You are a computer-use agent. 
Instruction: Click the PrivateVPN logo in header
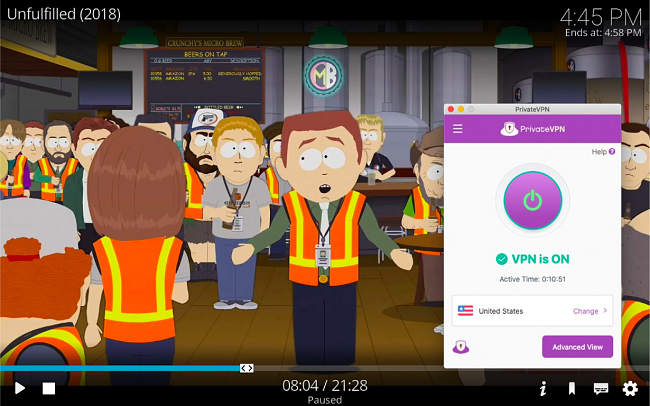[533, 129]
